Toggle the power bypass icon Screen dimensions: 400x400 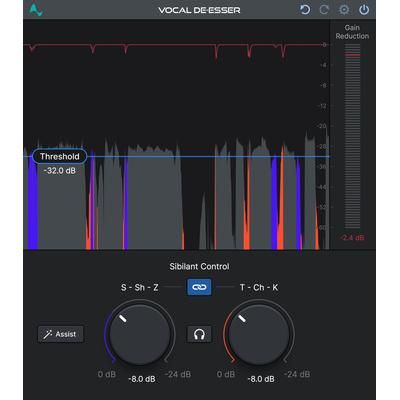364,10
